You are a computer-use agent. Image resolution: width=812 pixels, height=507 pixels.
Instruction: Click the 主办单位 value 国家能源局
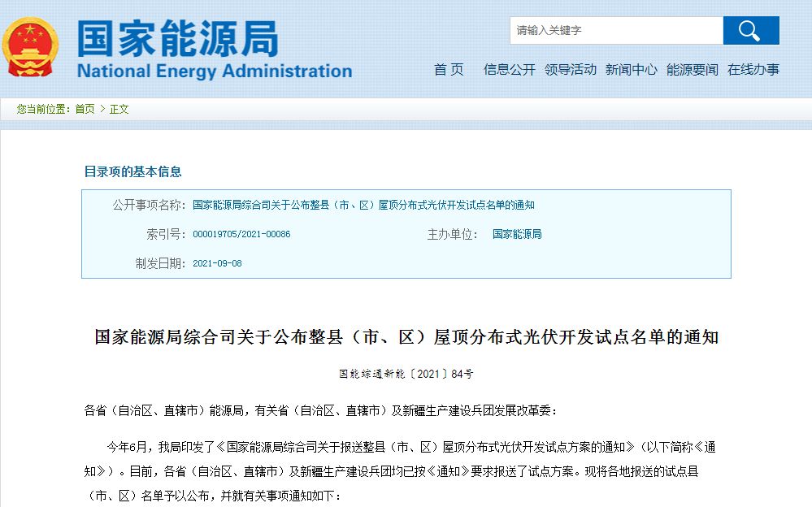pyautogui.click(x=517, y=235)
